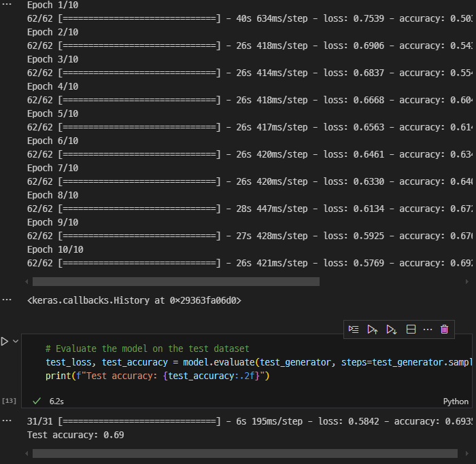Run cell by line icon in cell toolbar
Image resolution: width=476 pixels, height=464 pixels.
pyautogui.click(x=354, y=329)
